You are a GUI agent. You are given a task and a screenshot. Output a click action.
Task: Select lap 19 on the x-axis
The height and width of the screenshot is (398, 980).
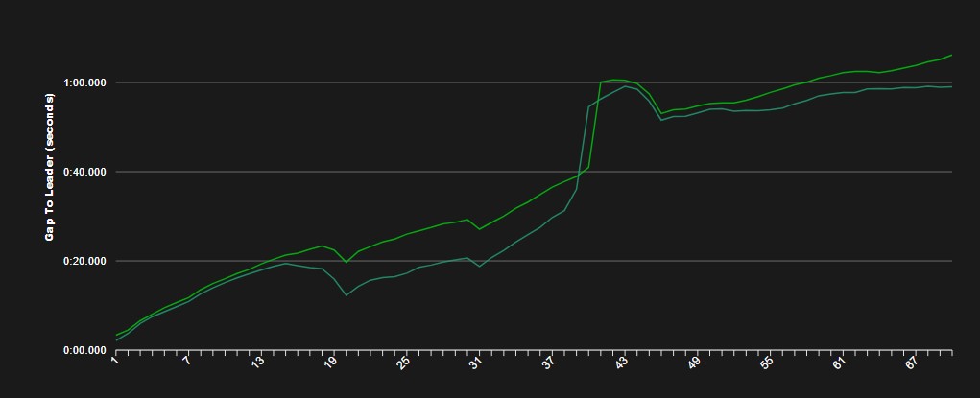330,362
